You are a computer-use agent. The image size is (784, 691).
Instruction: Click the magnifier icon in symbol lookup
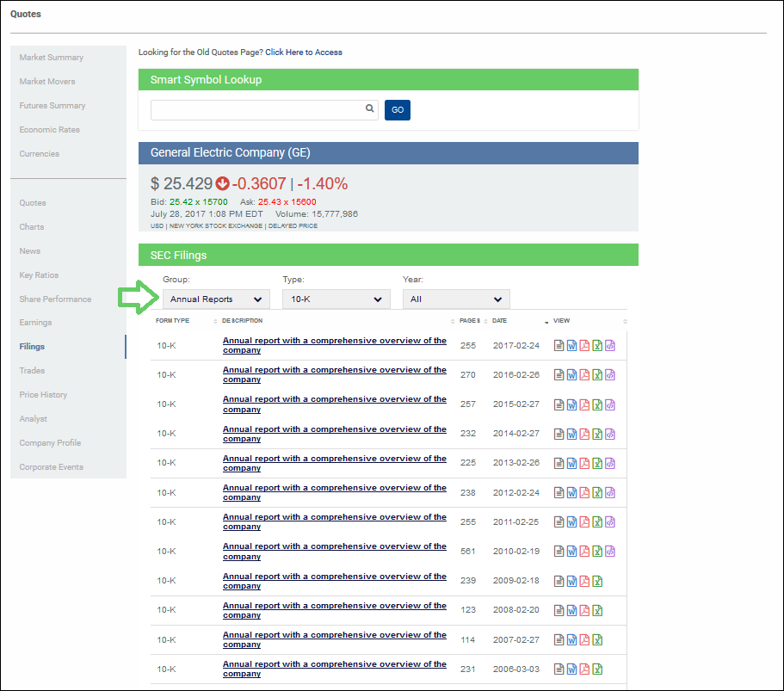(x=369, y=108)
